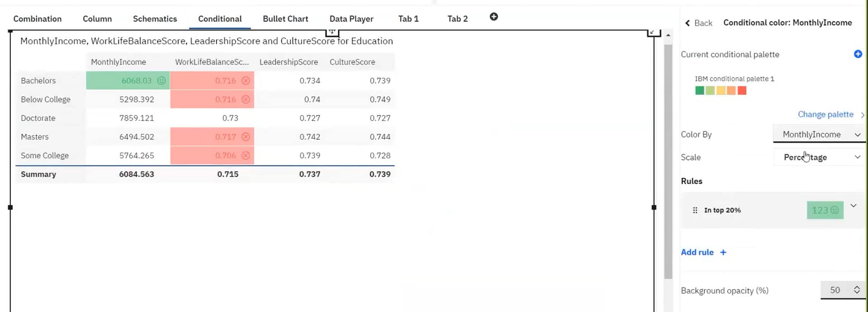
Task: Switch to the Bullet Chart tab
Action: pyautogui.click(x=285, y=19)
